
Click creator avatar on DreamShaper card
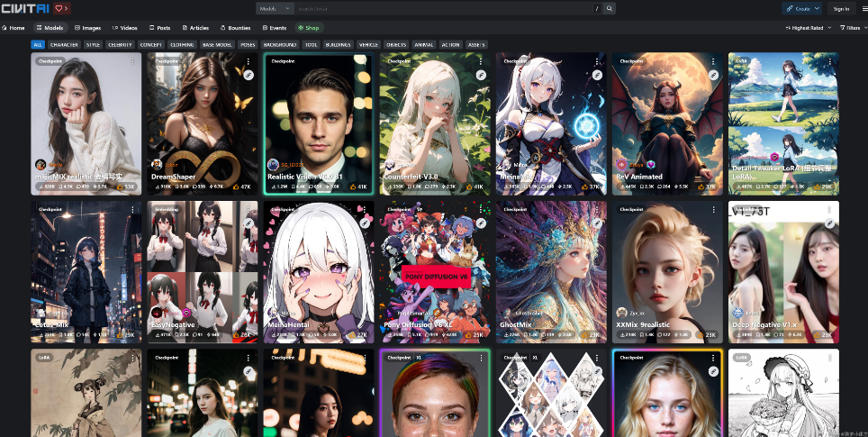tap(157, 165)
